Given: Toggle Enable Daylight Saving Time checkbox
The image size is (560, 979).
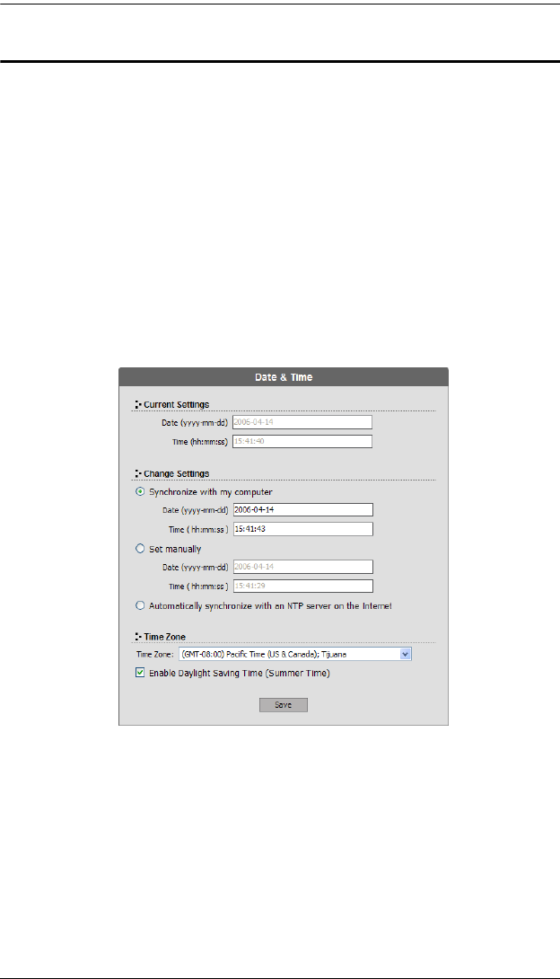Looking at the screenshot, I should (x=140, y=673).
